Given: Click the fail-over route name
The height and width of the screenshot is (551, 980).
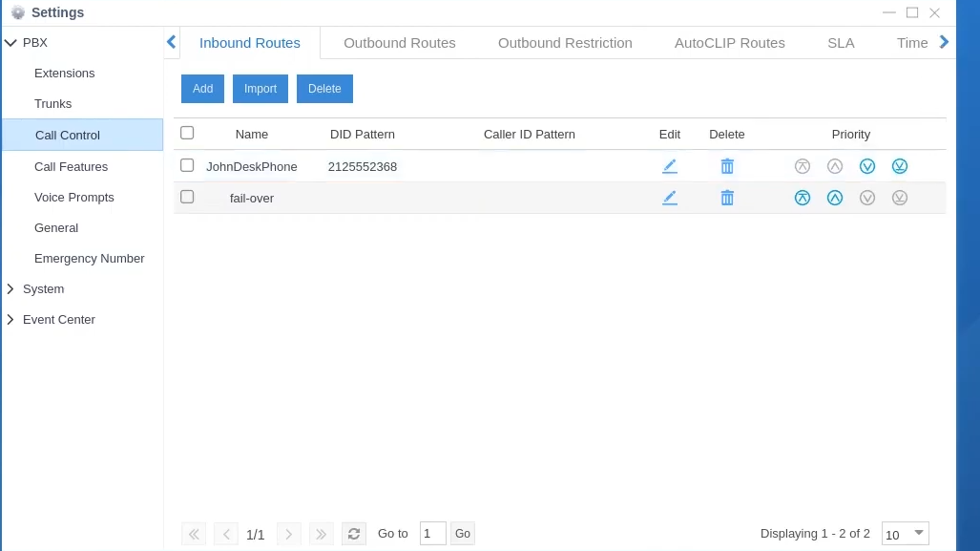Looking at the screenshot, I should [252, 199].
